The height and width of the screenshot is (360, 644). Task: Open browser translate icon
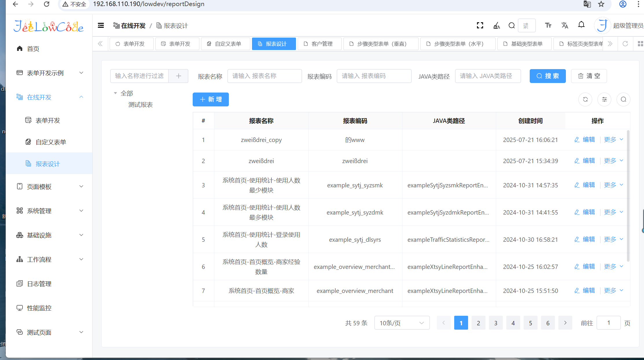tap(587, 4)
